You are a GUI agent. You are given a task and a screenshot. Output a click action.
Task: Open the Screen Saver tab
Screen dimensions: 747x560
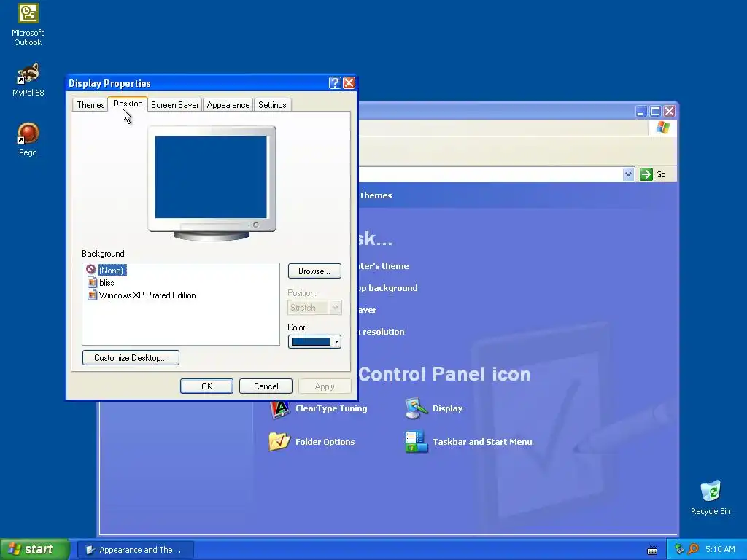pos(175,105)
